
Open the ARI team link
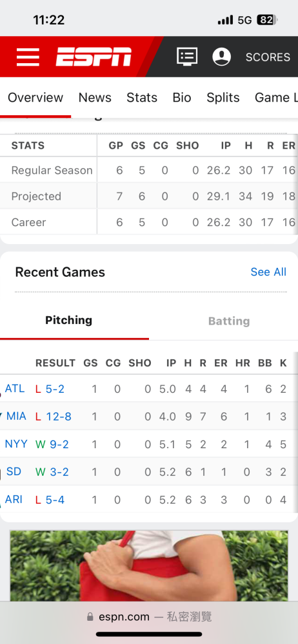[14, 500]
